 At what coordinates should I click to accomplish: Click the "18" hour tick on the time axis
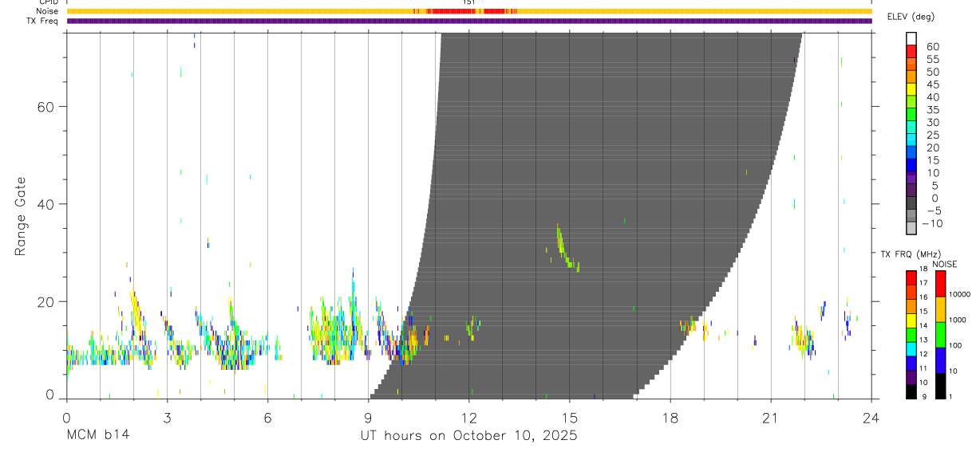point(670,418)
